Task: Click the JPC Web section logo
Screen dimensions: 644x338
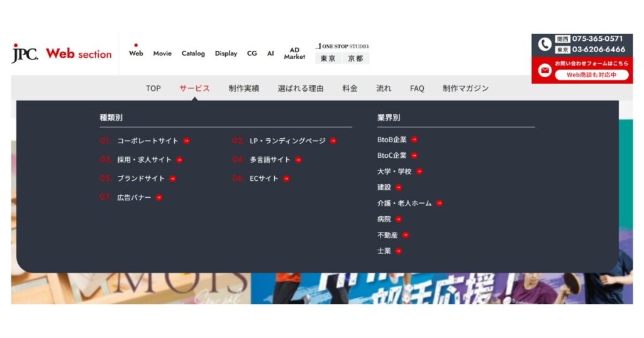Action: click(62, 54)
